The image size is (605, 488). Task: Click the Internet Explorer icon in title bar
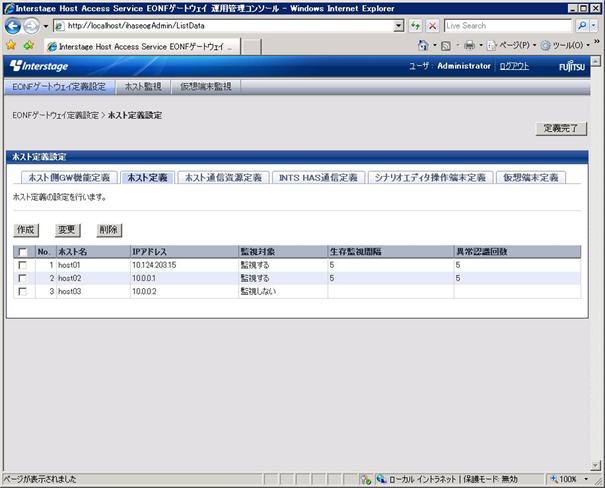coord(9,8)
